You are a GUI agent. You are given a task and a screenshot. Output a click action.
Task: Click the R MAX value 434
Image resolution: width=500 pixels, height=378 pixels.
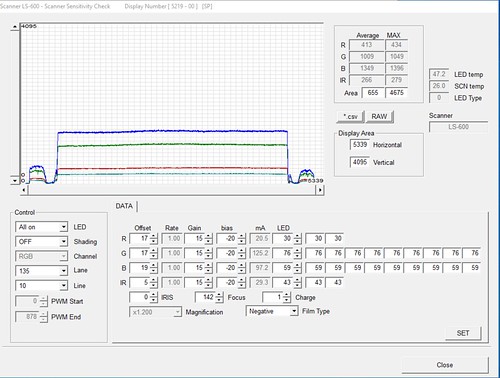coord(396,45)
